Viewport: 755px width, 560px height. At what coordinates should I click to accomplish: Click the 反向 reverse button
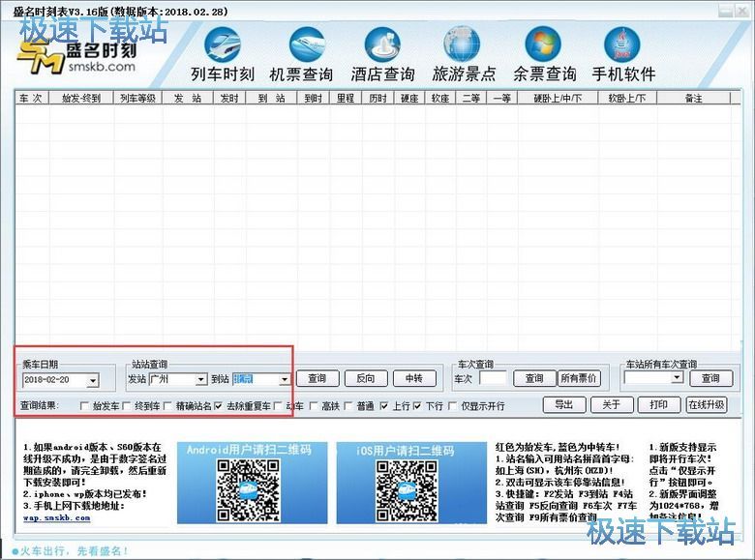pyautogui.click(x=366, y=378)
